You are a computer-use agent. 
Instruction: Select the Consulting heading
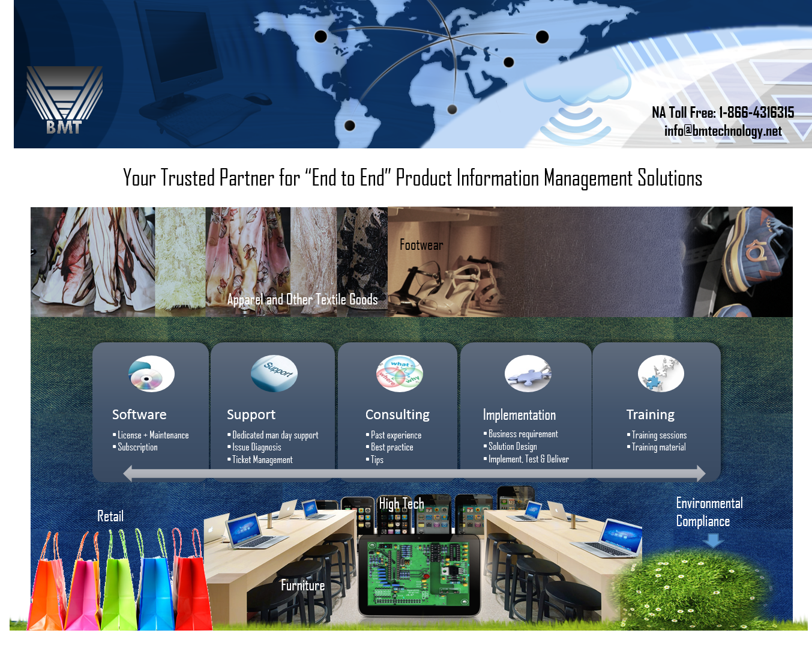397,414
